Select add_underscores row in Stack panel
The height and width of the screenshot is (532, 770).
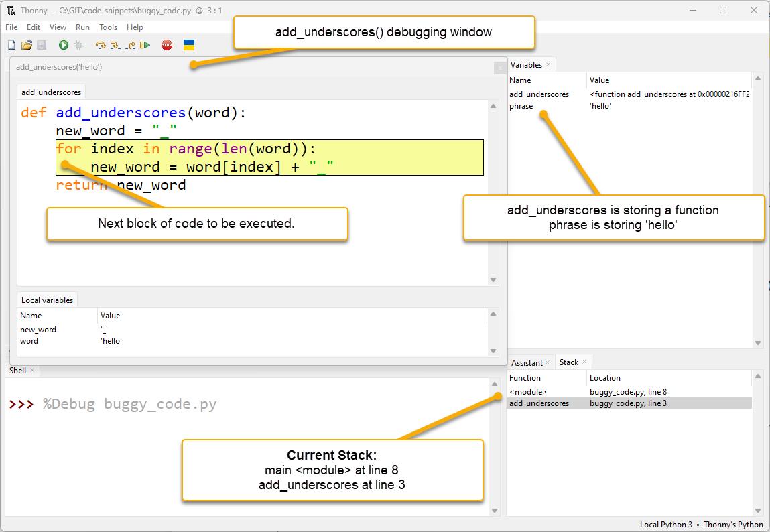pyautogui.click(x=629, y=403)
